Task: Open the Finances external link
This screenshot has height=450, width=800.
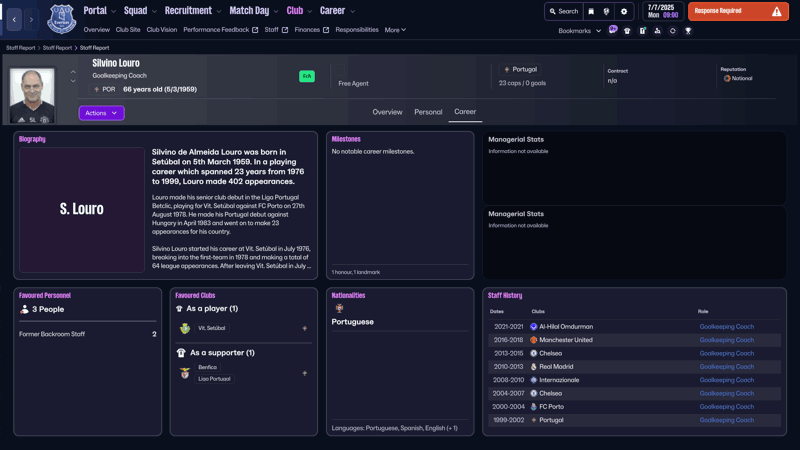Action: tap(312, 30)
